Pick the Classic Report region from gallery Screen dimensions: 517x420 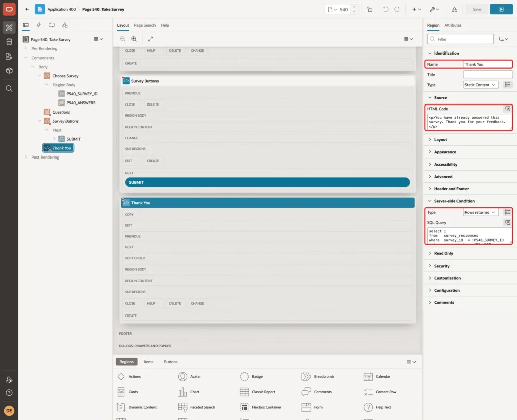pos(257,392)
